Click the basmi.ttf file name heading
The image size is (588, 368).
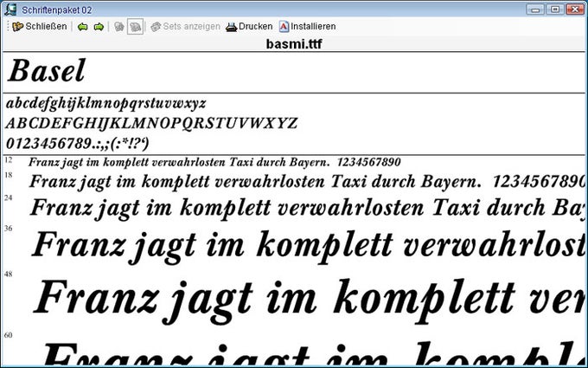click(x=294, y=44)
